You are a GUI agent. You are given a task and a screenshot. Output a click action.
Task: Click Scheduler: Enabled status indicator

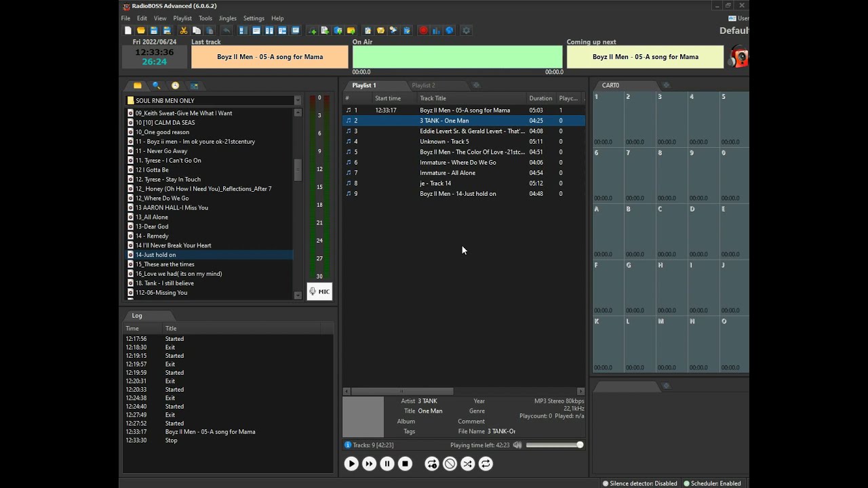[712, 483]
